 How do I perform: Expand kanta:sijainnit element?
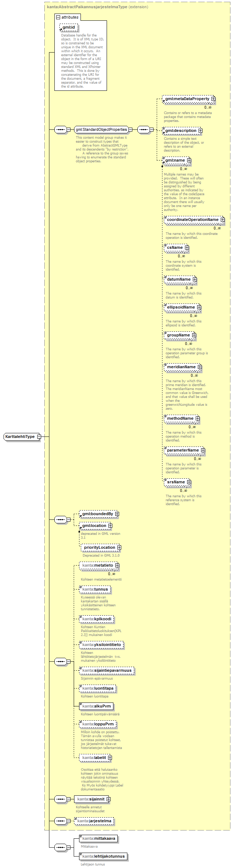click(x=108, y=799)
